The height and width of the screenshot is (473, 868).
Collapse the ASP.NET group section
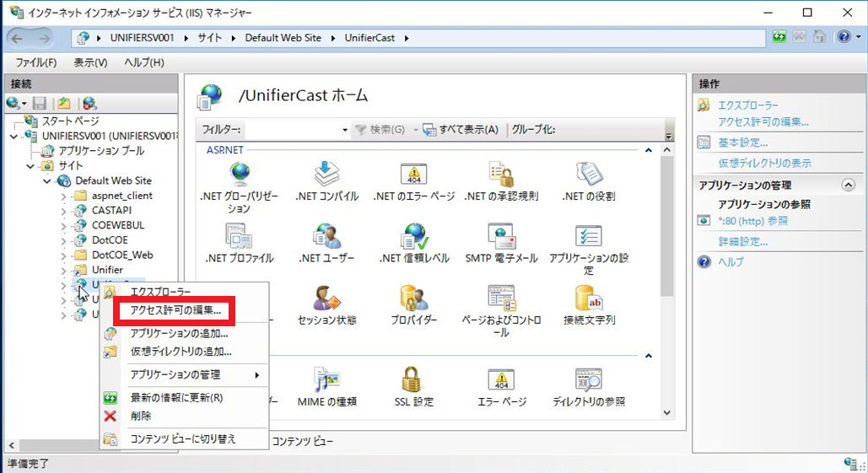pos(648,150)
